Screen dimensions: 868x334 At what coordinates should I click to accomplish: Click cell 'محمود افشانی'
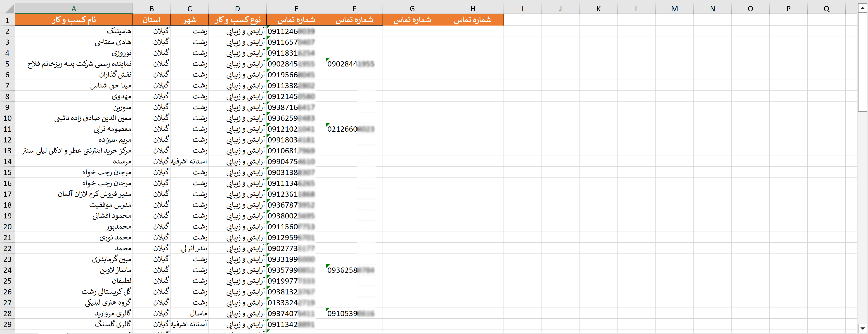tap(74, 216)
